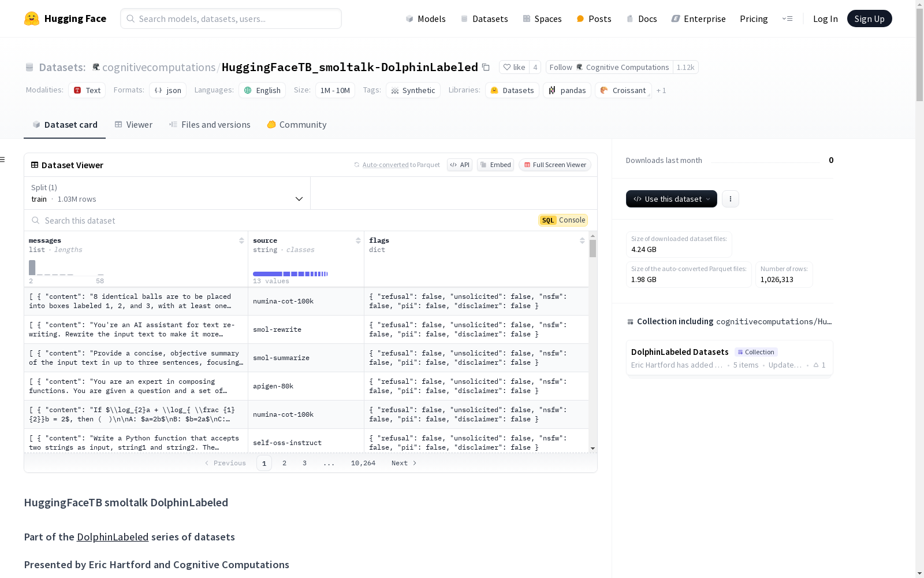Follow Cognitive Computations organization

[x=609, y=67]
